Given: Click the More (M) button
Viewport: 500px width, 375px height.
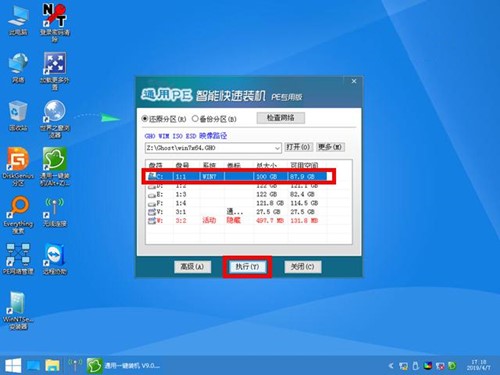Looking at the screenshot, I should click(x=330, y=147).
